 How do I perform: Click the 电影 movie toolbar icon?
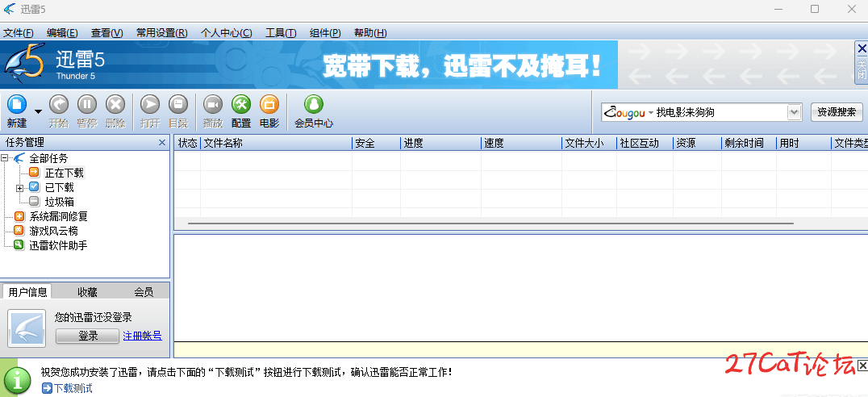click(x=269, y=103)
